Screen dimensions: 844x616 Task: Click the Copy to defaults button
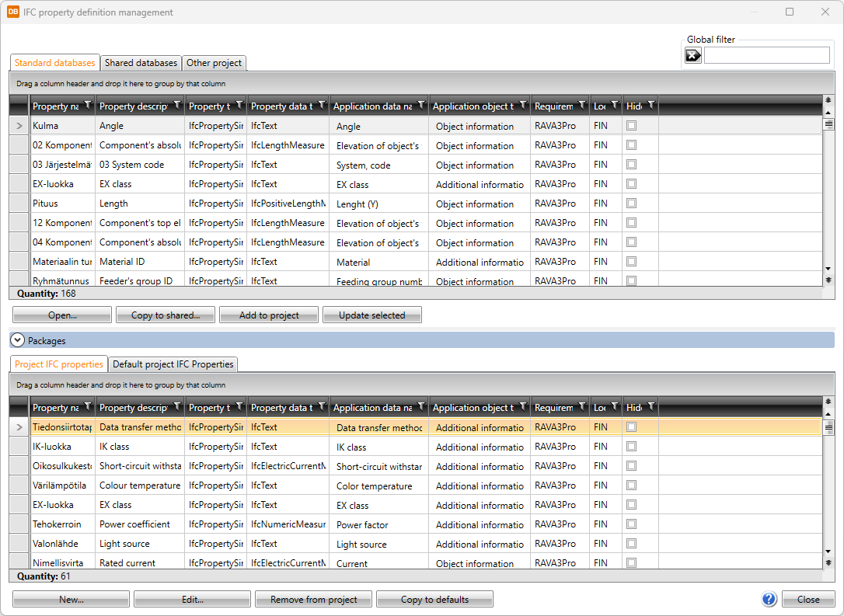[434, 600]
